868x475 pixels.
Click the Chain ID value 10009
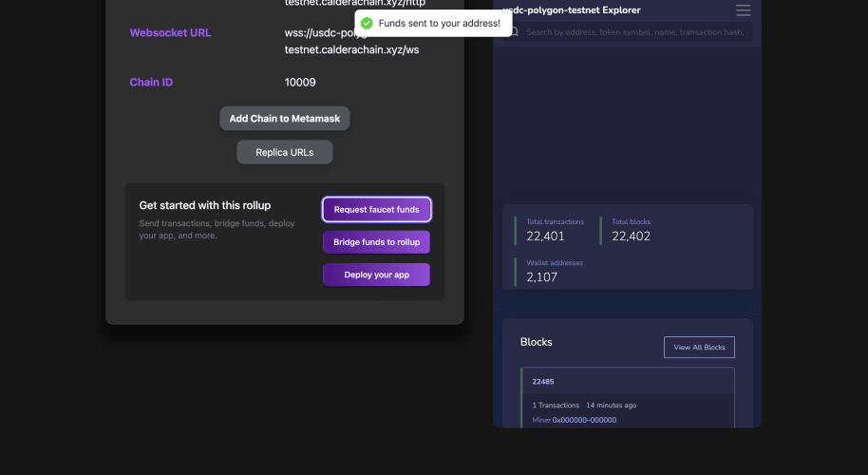[300, 83]
